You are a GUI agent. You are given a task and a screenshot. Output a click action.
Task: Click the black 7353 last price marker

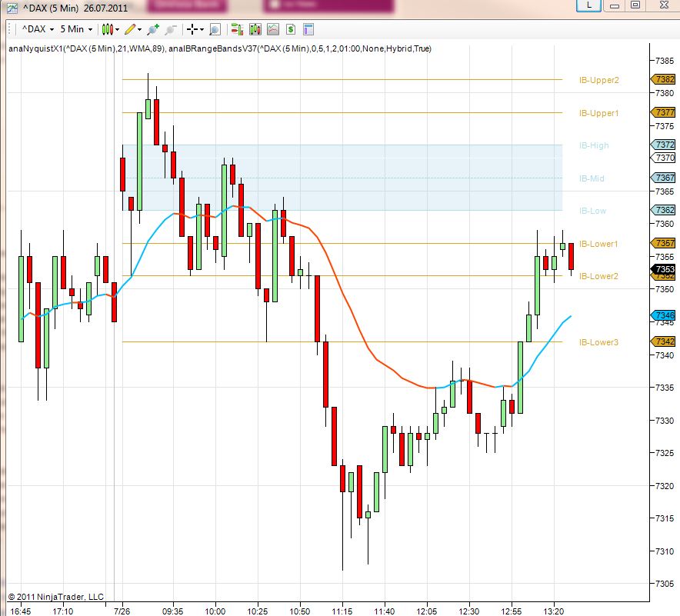pyautogui.click(x=664, y=269)
